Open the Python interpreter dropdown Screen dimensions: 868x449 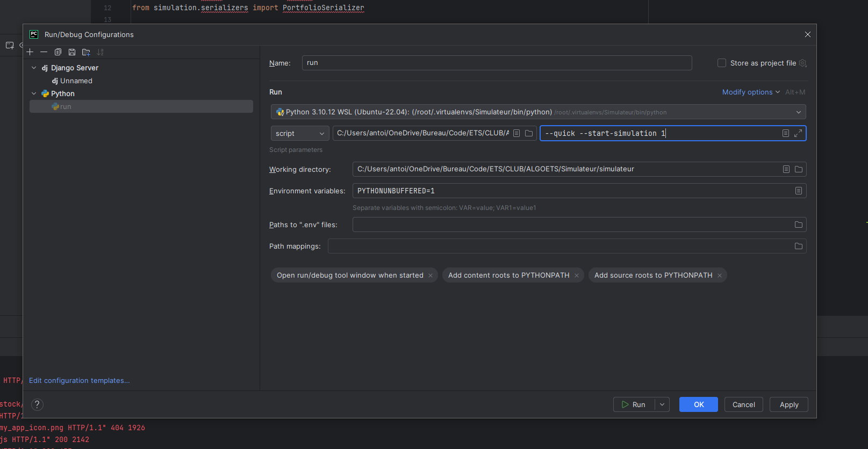tap(539, 112)
